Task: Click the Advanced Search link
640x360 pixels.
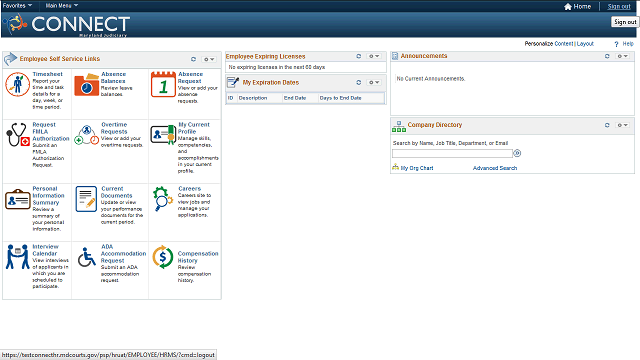Action: coord(495,168)
